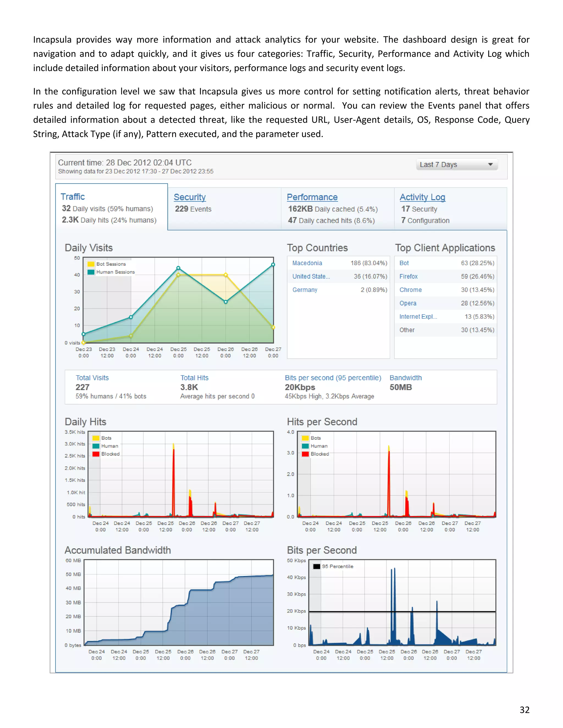Open the Activity Log tab
This screenshot has height=728, width=563.
point(422,197)
